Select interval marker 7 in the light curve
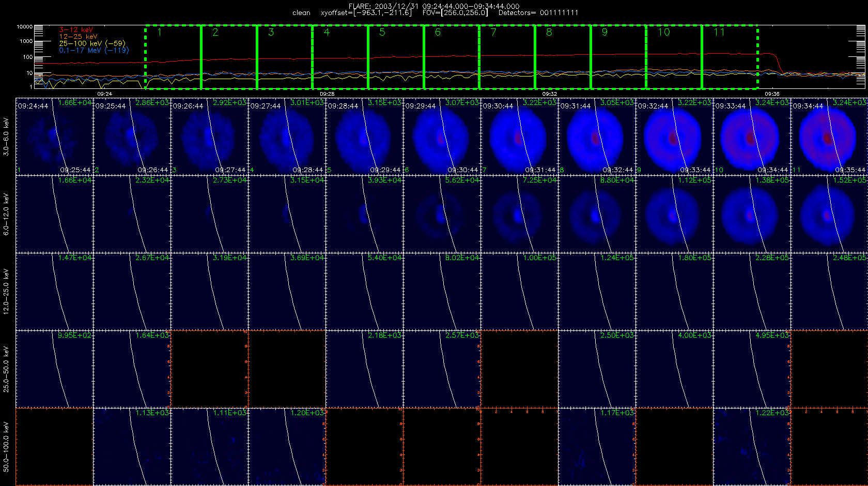The width and height of the screenshot is (868, 486). pyautogui.click(x=493, y=33)
